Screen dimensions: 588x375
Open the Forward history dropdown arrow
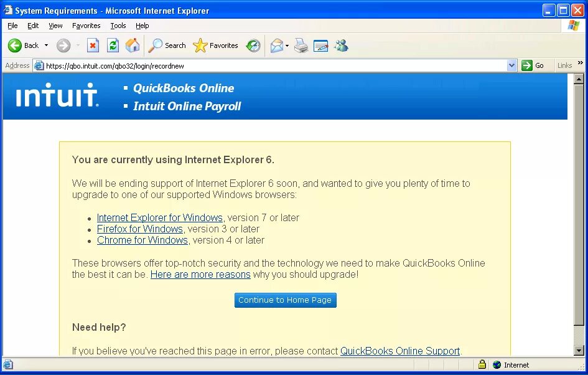pyautogui.click(x=78, y=45)
